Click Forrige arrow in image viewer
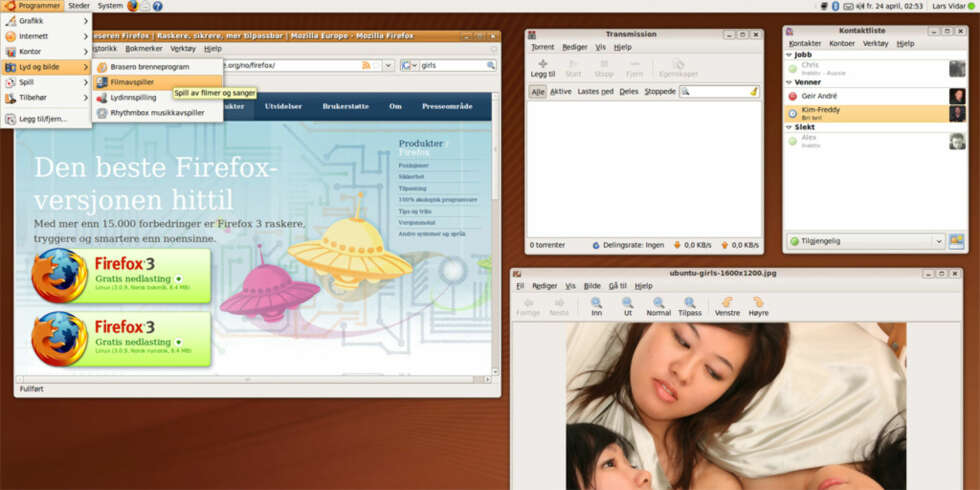 [x=528, y=306]
